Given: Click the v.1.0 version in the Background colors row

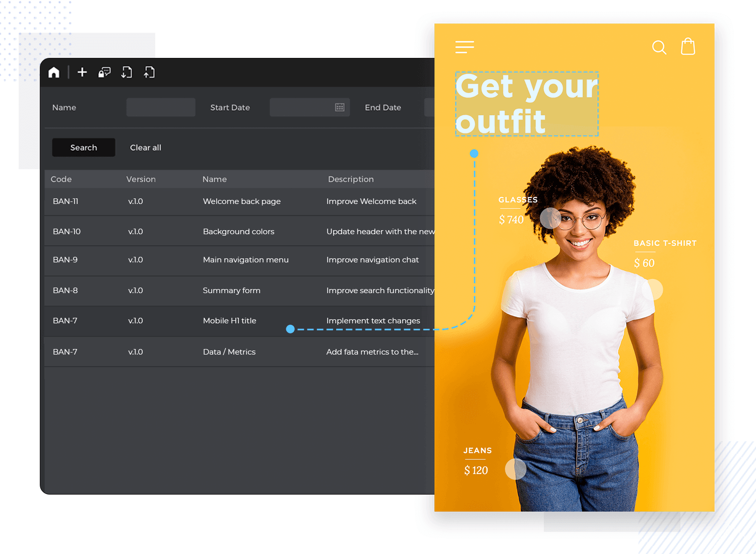Looking at the screenshot, I should click(x=136, y=232).
